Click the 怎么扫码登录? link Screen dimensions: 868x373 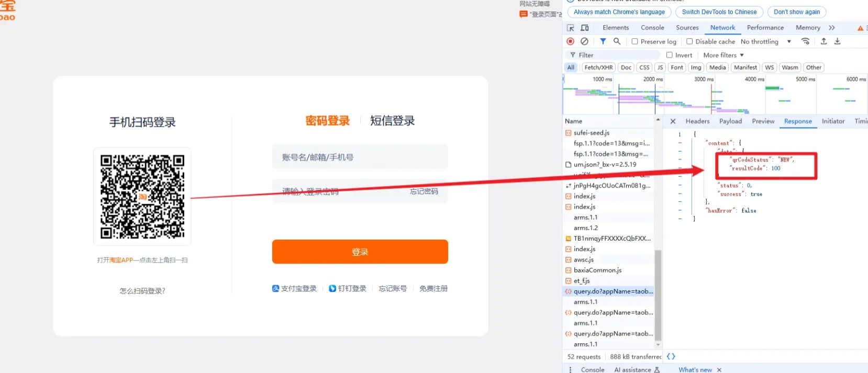(x=142, y=291)
